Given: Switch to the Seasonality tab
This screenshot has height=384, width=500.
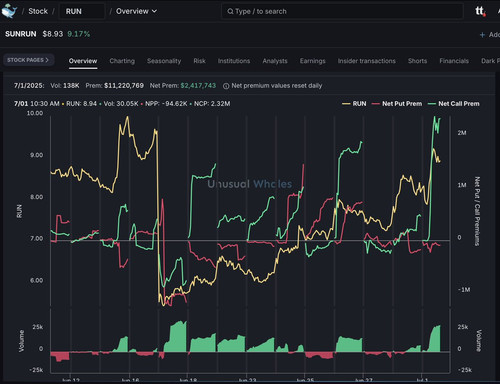Looking at the screenshot, I should 164,61.
